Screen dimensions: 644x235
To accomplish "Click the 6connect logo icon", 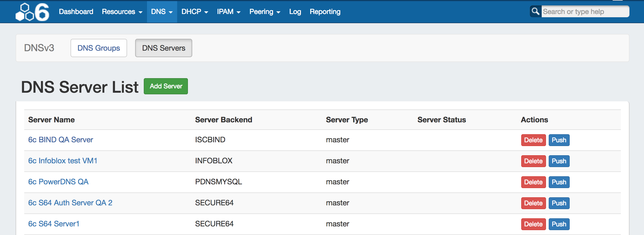I will click(32, 12).
